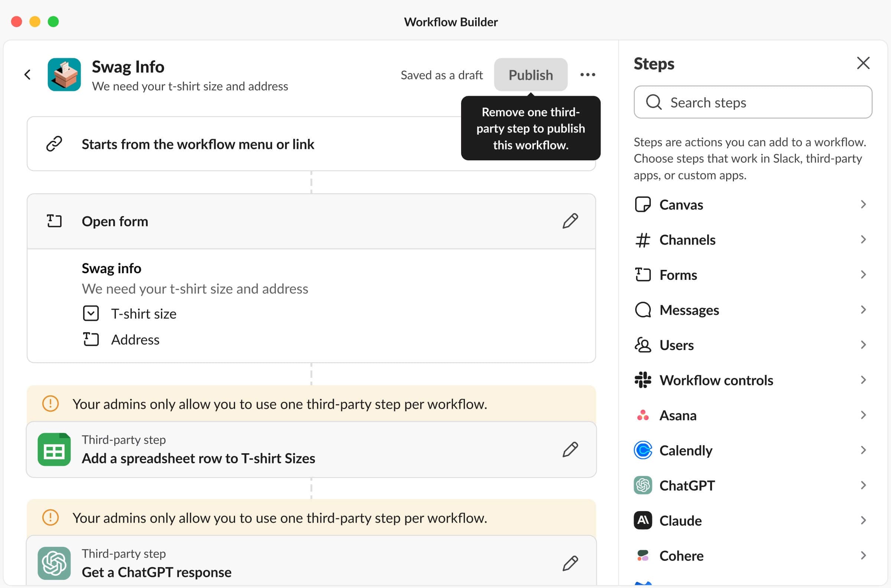891x588 pixels.
Task: Edit the spreadsheet row step with pencil
Action: [x=570, y=449]
